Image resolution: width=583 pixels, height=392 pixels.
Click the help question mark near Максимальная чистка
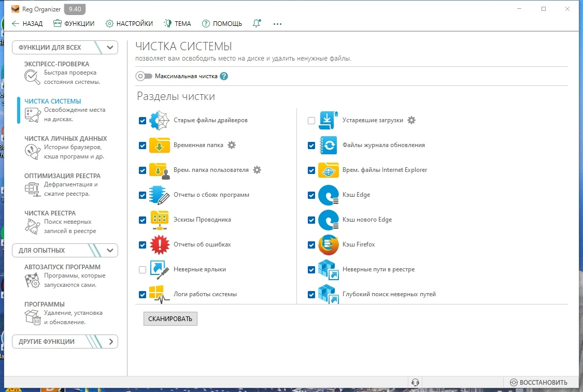point(224,76)
